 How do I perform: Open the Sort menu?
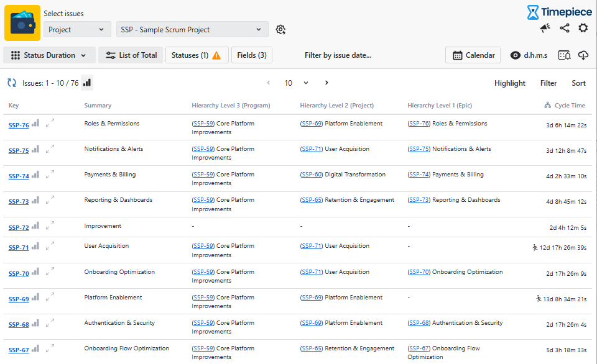click(x=578, y=83)
